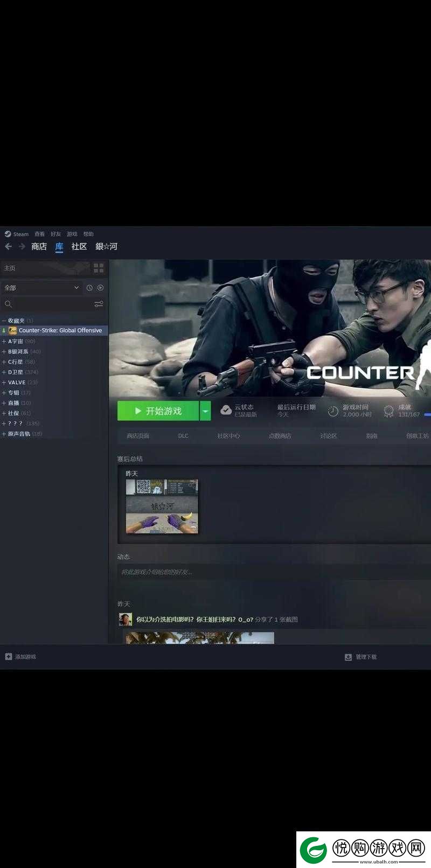Click the green 开始游戏 play button

pos(158,411)
